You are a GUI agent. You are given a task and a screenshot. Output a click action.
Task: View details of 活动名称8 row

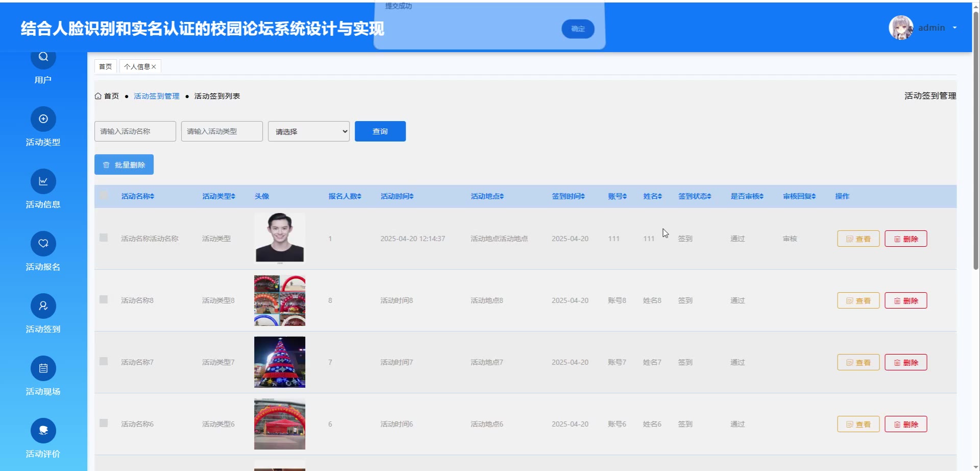[859, 300]
